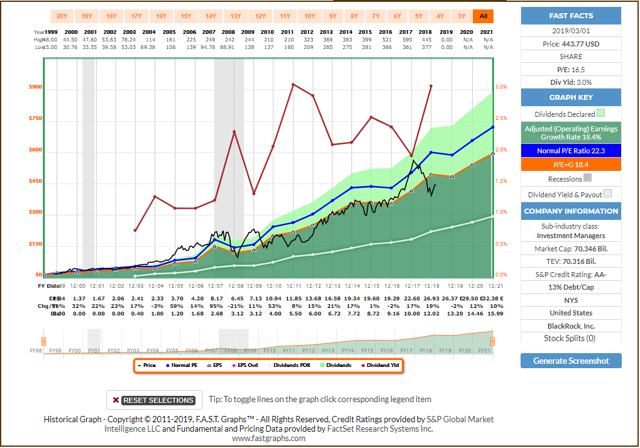Open the 12Y time range view
The image size is (640, 448).
tap(260, 16)
